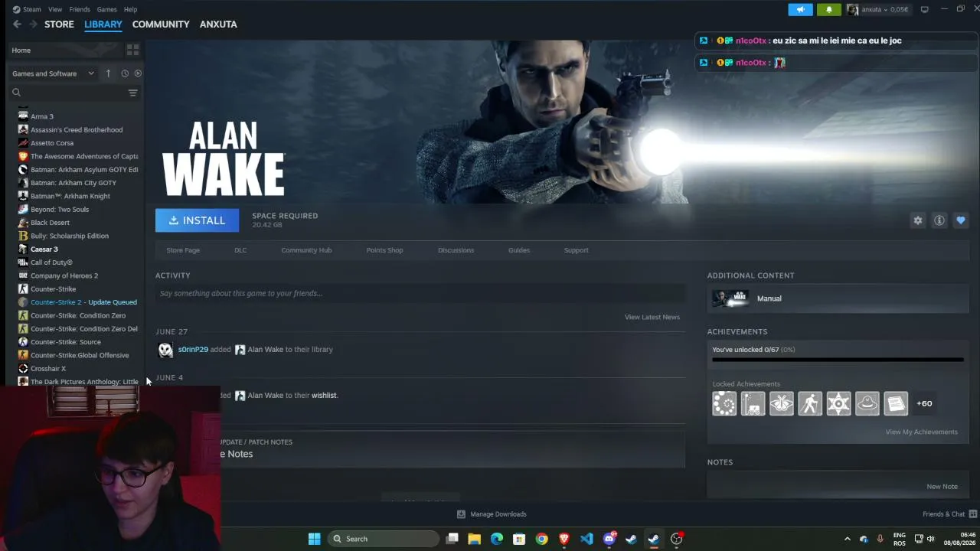Open Steam announcements megaphone button

point(800,10)
